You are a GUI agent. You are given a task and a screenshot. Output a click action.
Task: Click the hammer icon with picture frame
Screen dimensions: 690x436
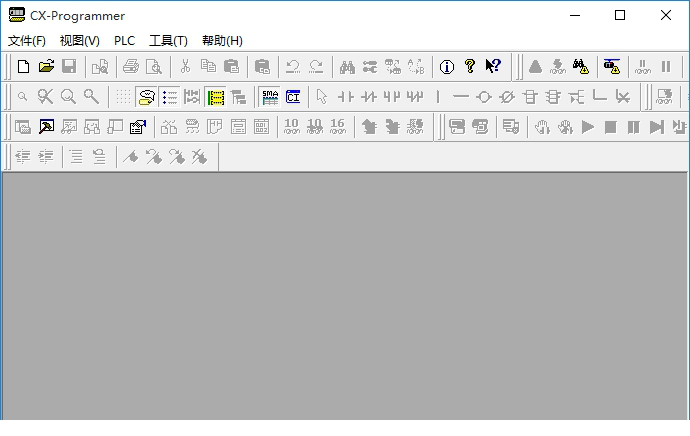coord(46,127)
